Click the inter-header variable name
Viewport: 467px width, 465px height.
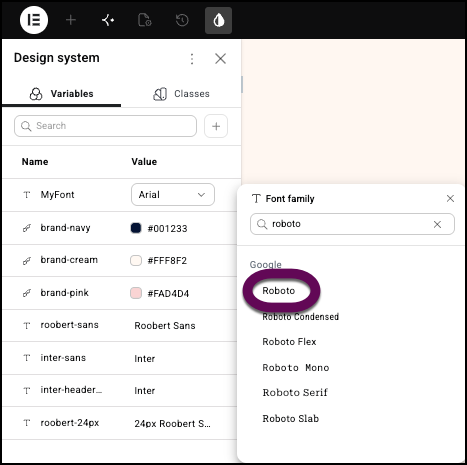tap(71, 390)
